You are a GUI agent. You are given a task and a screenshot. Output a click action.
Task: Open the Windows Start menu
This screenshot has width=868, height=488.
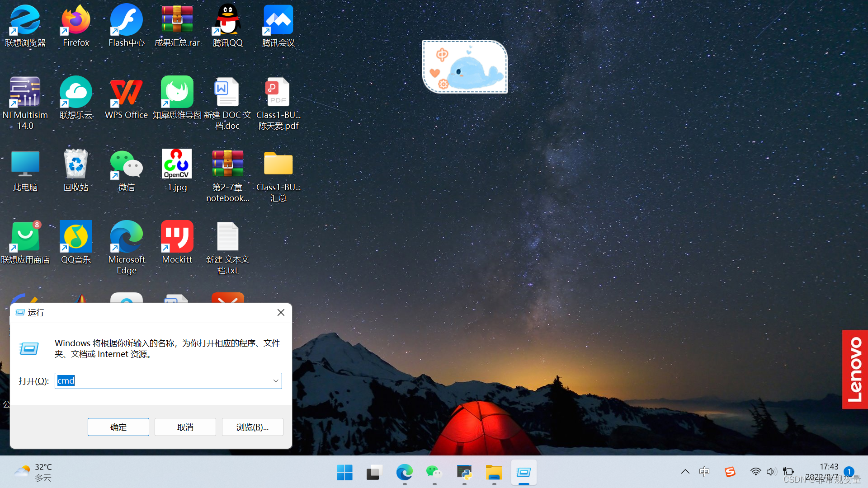[x=344, y=472]
